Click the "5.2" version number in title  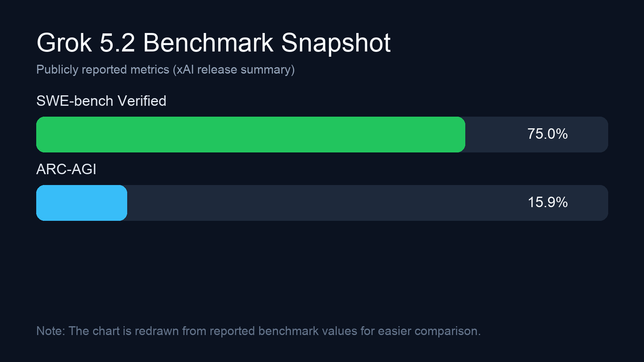(117, 43)
